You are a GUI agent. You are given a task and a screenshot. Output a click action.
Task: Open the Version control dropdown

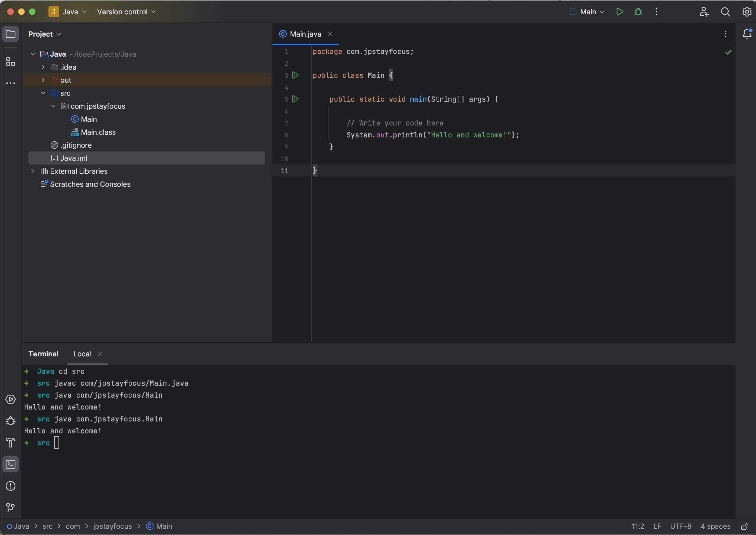click(x=126, y=12)
